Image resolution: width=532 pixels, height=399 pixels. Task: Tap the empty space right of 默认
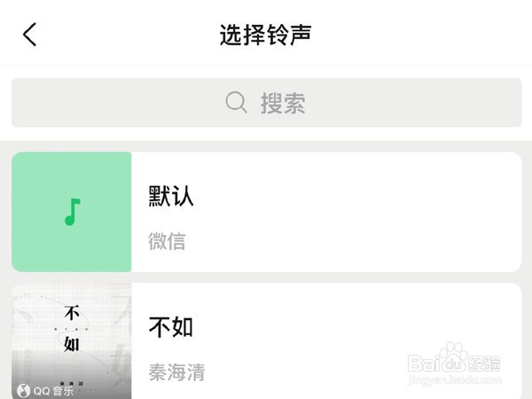click(356, 196)
